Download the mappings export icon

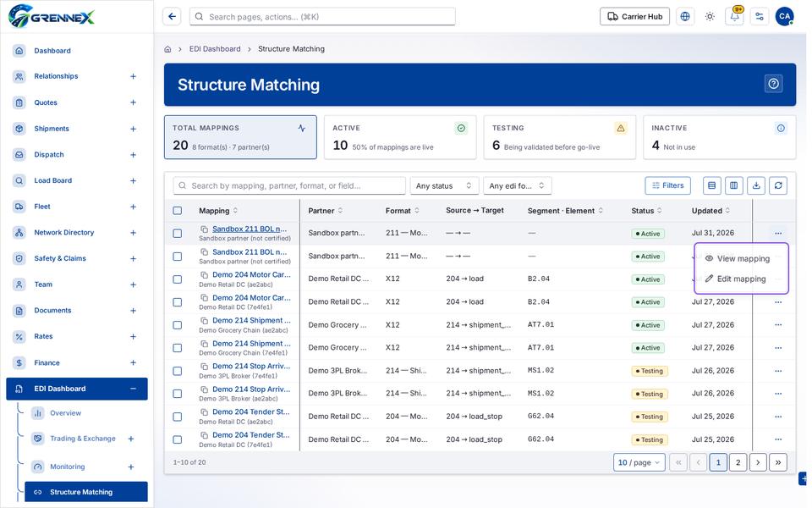(756, 185)
